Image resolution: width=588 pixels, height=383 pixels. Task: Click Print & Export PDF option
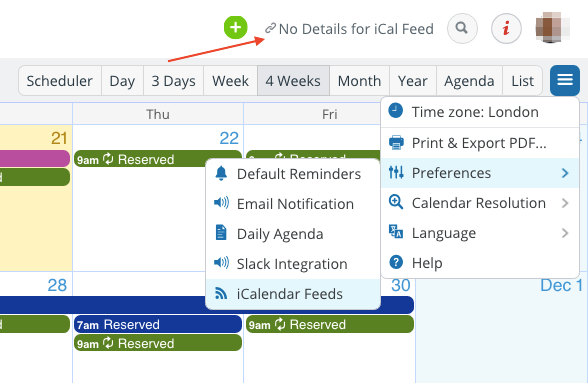coord(480,143)
